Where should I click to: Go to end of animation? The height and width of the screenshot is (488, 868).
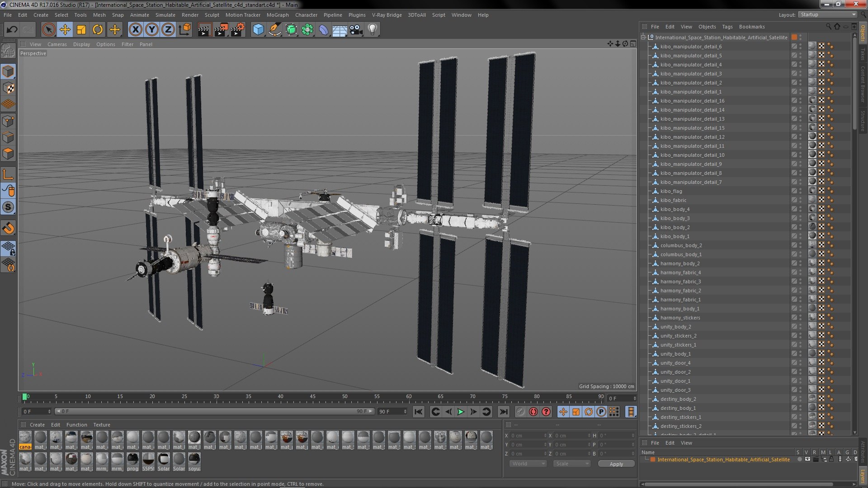pos(503,412)
